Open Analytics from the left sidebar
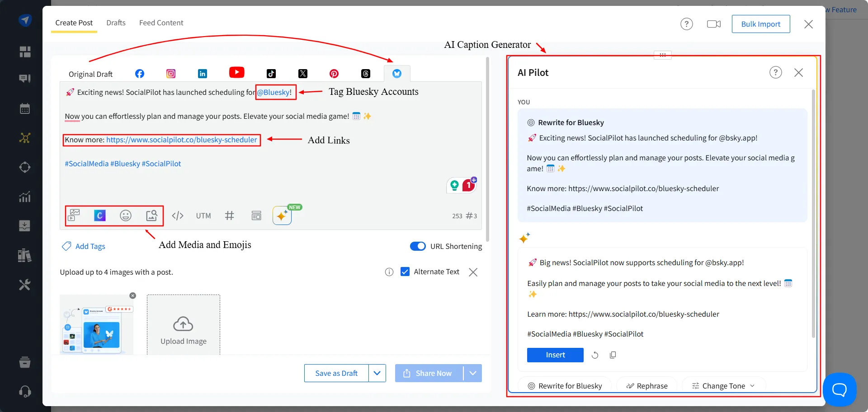The height and width of the screenshot is (412, 868). point(25,197)
